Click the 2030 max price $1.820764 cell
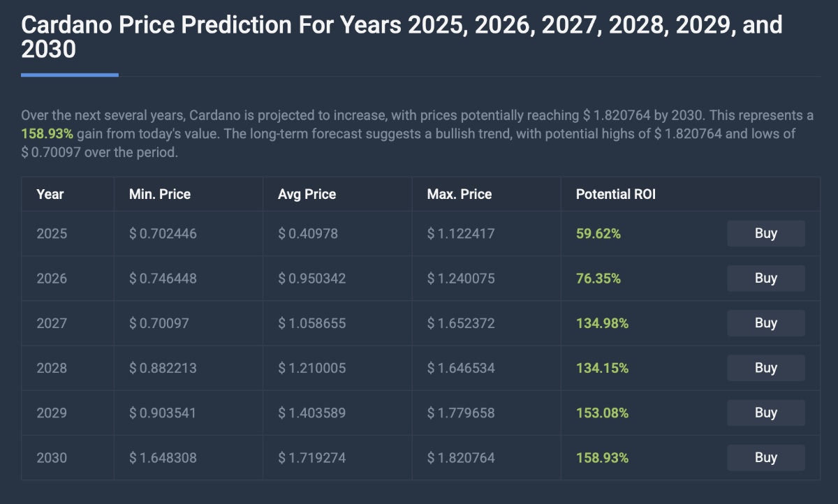 point(461,458)
